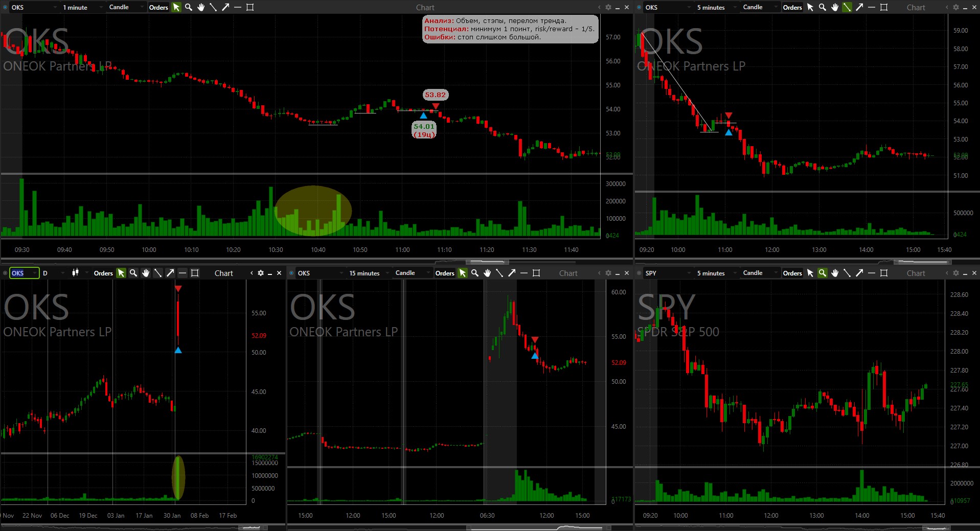Open 5 minutes timeframe dropdown in OKS chart
980x531 pixels.
[717, 7]
